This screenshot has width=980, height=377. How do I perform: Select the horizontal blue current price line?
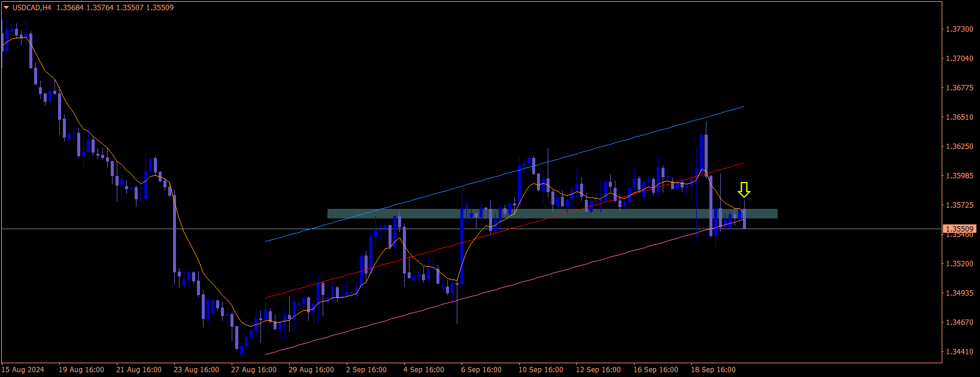coord(472,229)
